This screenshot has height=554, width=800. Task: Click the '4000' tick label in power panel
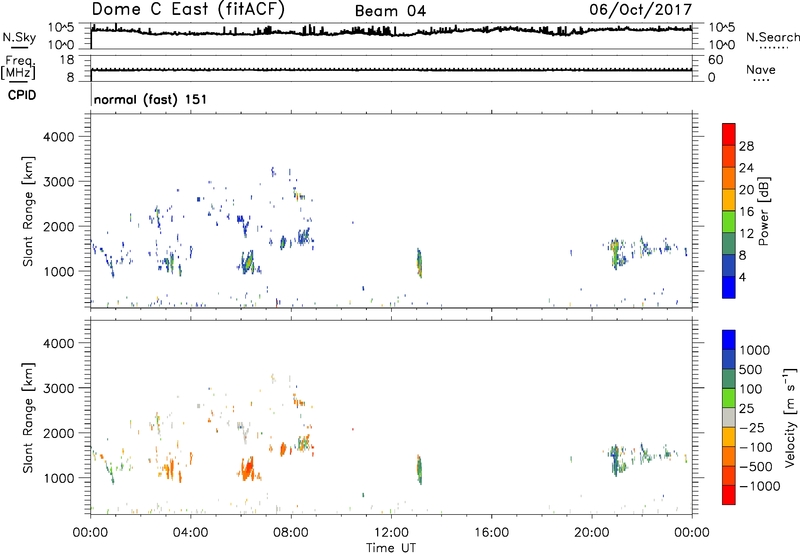59,137
